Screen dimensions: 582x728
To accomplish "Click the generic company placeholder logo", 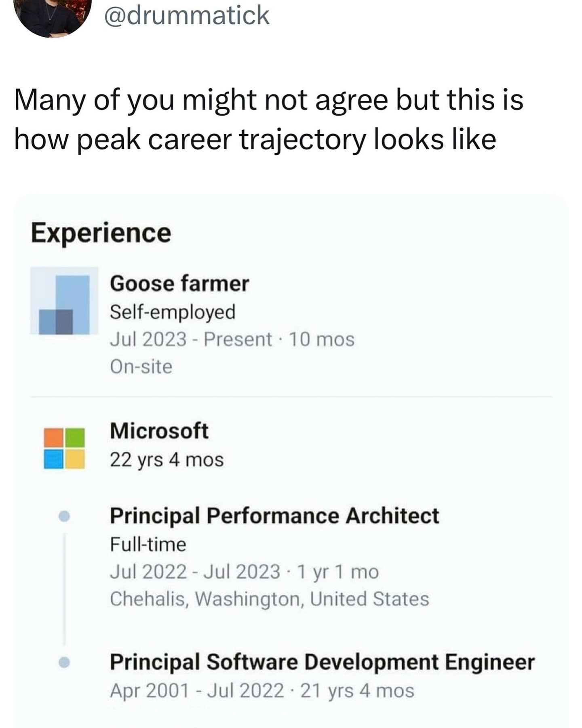I will pyautogui.click(x=64, y=301).
